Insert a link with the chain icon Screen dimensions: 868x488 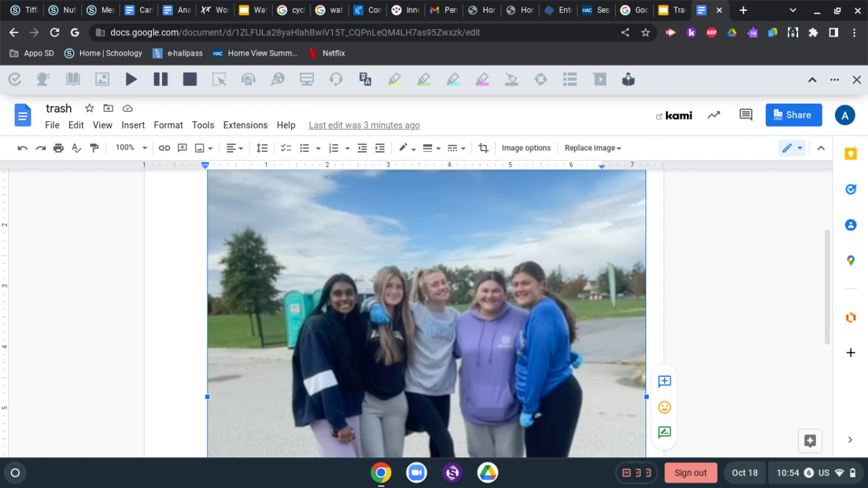pos(164,148)
